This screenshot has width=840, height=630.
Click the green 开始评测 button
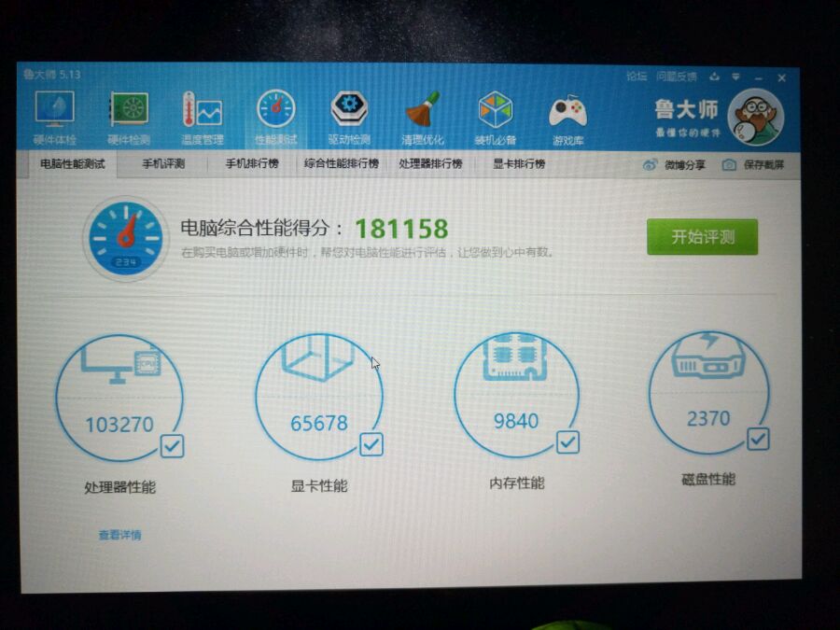[702, 237]
